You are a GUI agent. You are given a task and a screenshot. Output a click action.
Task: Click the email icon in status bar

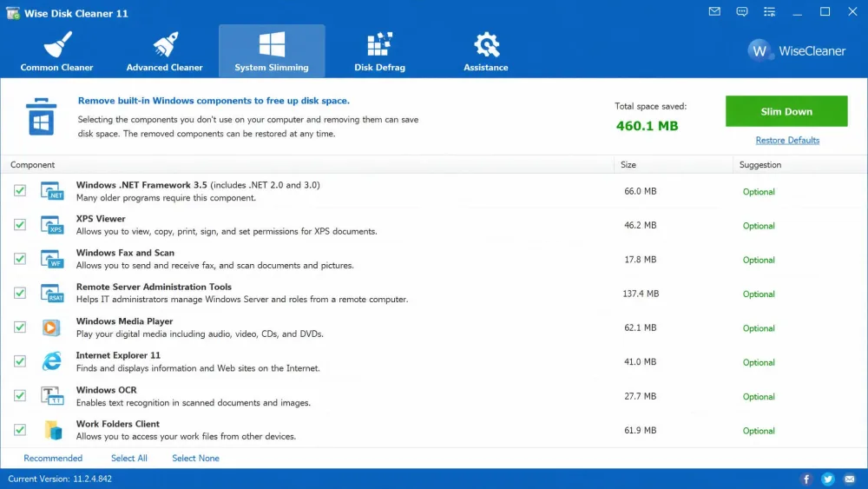click(850, 479)
